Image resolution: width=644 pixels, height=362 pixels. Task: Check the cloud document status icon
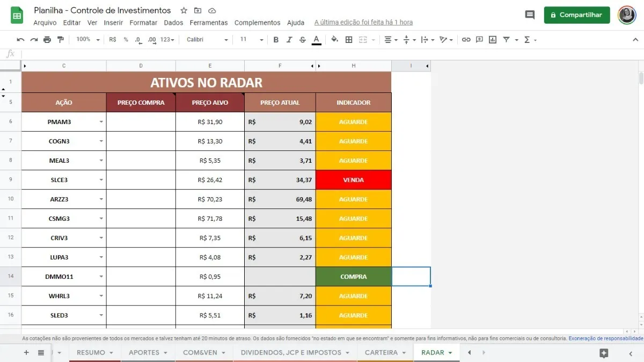(212, 10)
